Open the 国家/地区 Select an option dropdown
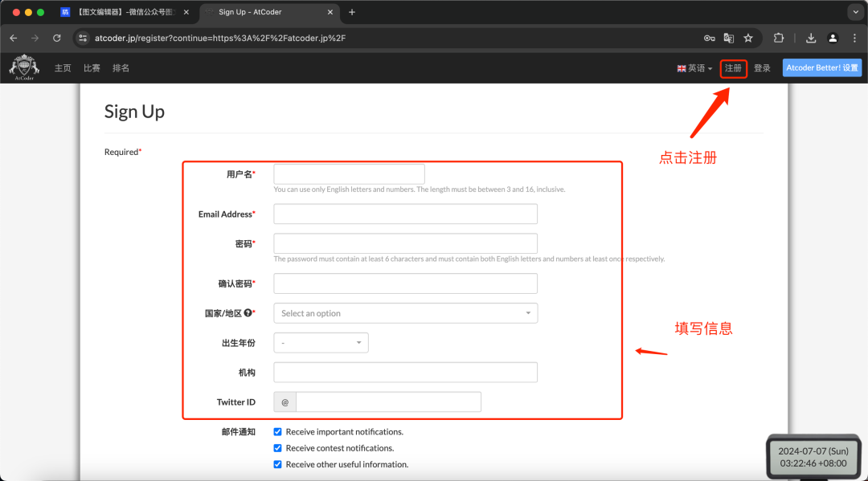The height and width of the screenshot is (481, 868). pyautogui.click(x=405, y=312)
